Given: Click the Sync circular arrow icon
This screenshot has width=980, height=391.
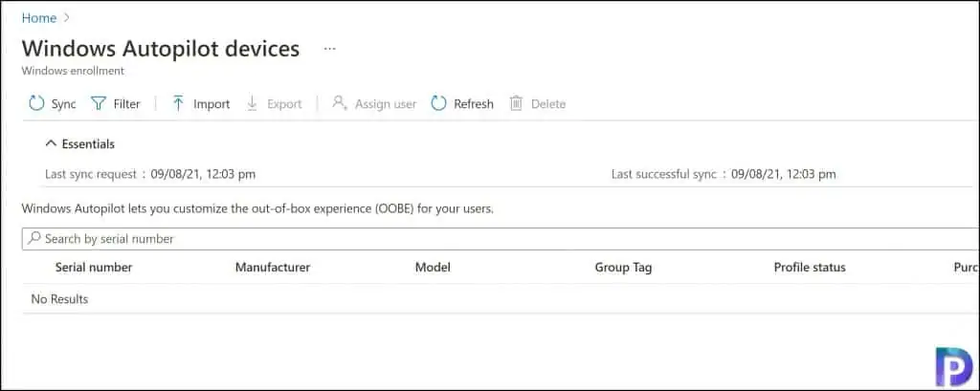Looking at the screenshot, I should (x=37, y=103).
